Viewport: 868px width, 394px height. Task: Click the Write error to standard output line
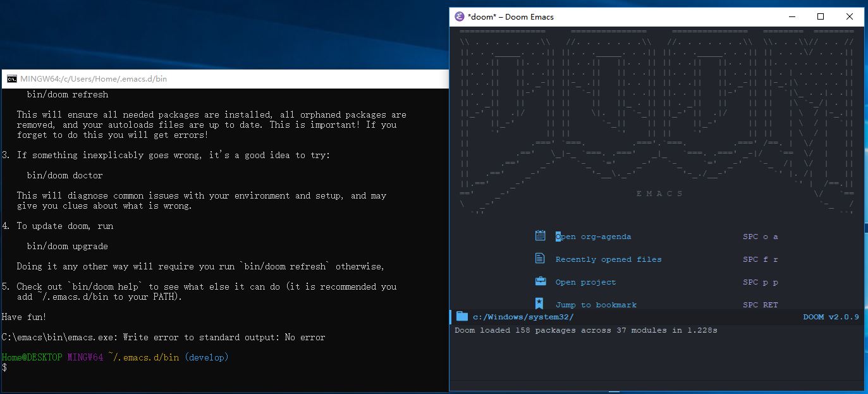(x=164, y=337)
